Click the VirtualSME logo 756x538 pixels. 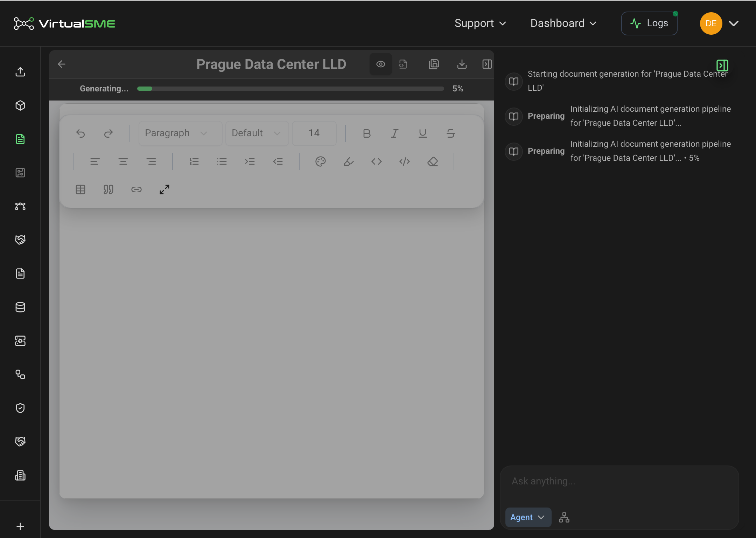[64, 23]
